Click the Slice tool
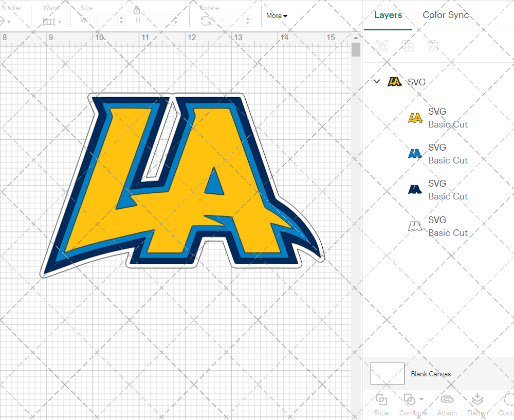 [381, 405]
